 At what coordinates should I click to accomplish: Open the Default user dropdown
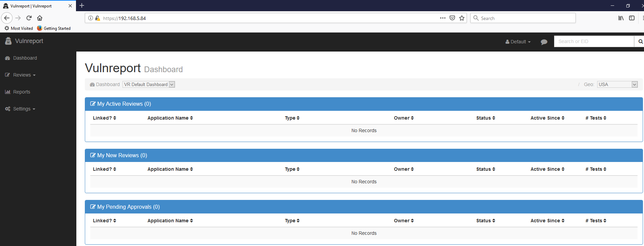coord(518,42)
